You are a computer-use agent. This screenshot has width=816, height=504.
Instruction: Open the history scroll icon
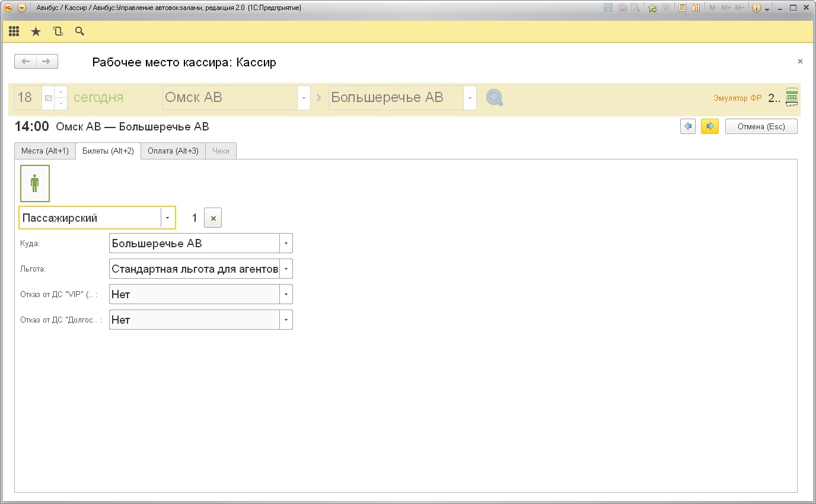pos(58,31)
